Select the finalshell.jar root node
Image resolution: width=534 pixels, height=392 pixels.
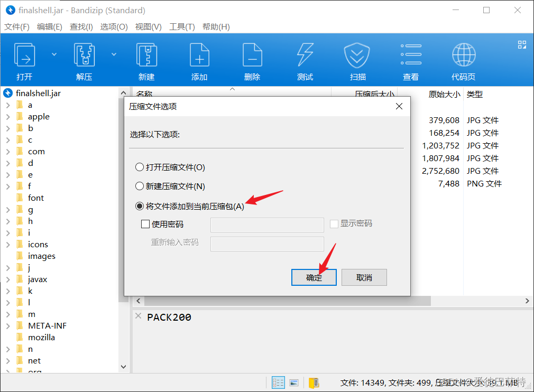pos(38,93)
